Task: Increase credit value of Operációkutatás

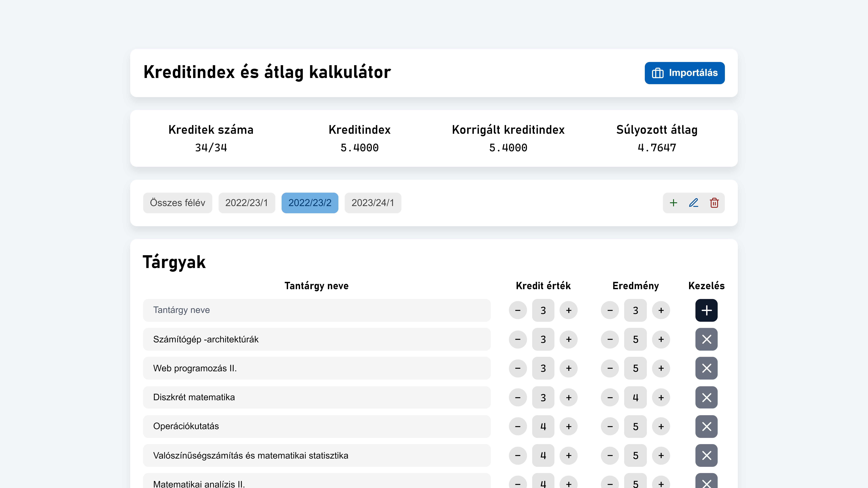Action: tap(568, 426)
